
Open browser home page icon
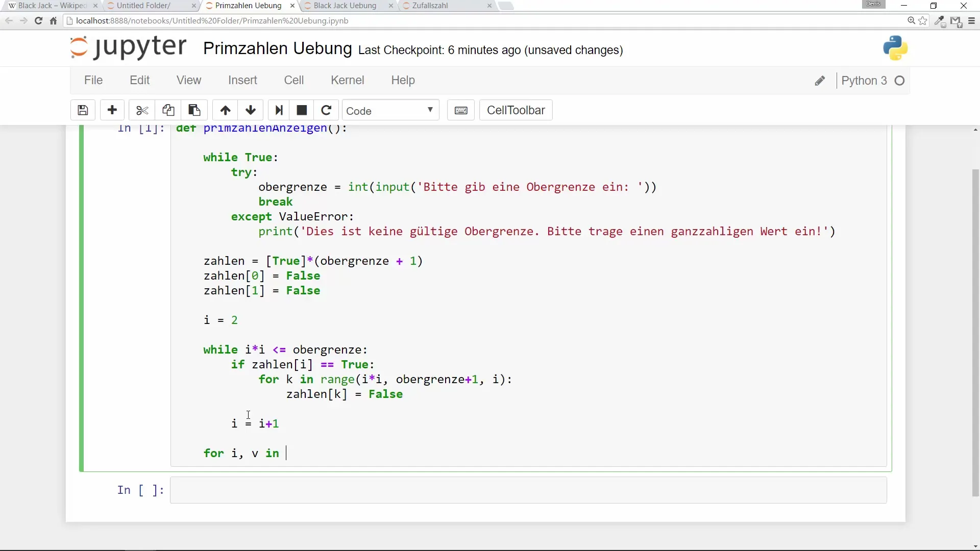[x=53, y=21]
